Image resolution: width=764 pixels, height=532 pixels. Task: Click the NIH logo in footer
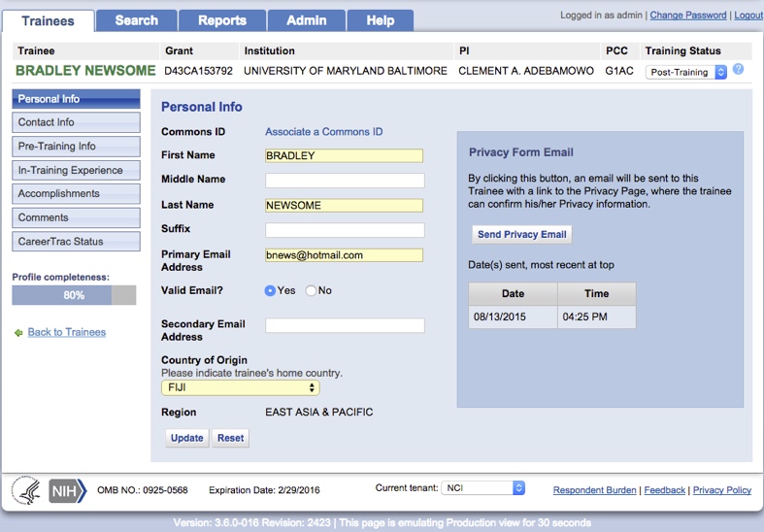(x=67, y=490)
